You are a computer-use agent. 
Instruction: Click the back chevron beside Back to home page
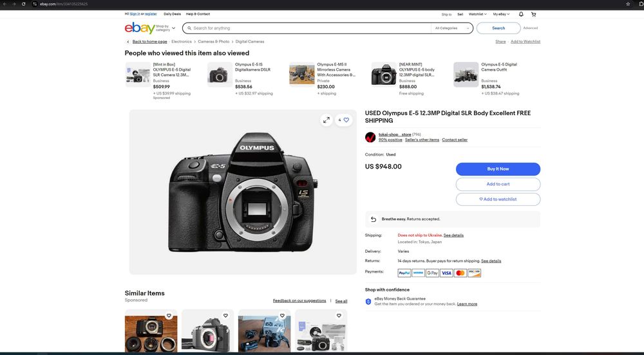(128, 42)
